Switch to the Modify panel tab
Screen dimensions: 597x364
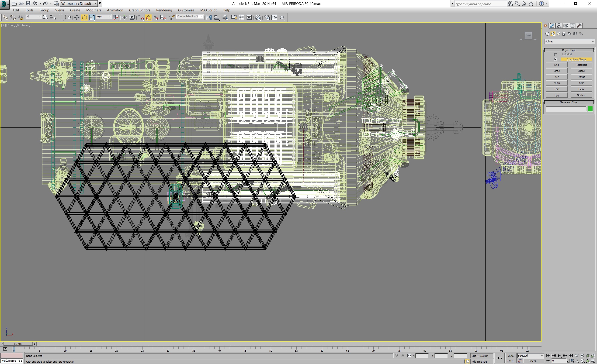pyautogui.click(x=552, y=26)
